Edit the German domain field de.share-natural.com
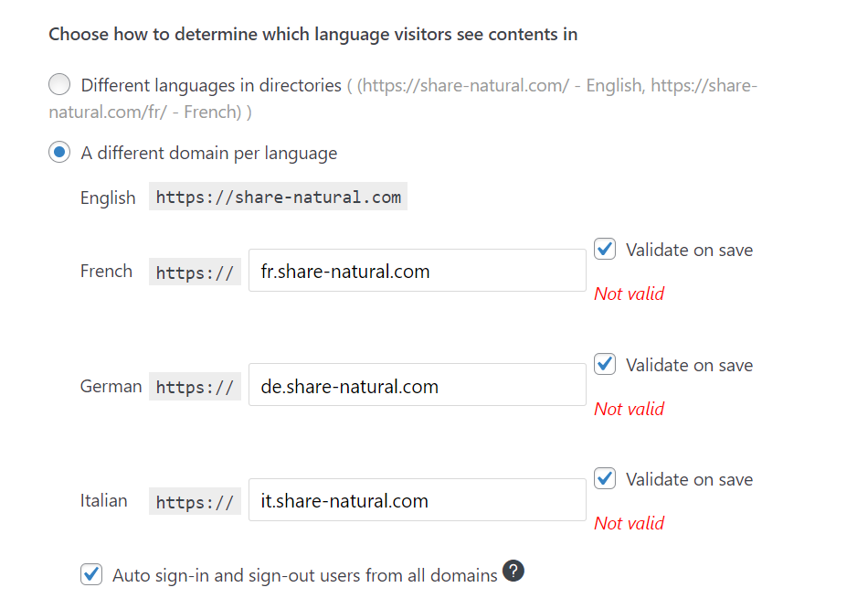868x609 pixels. click(x=418, y=385)
